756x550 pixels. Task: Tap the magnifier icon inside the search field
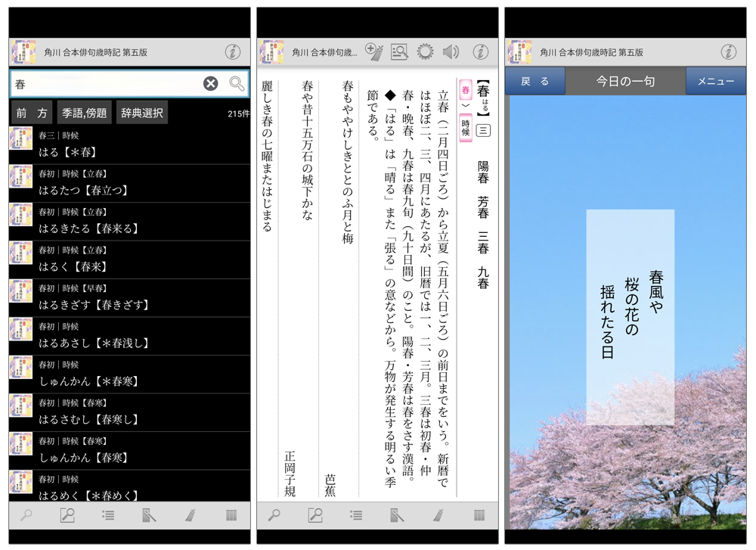coord(237,84)
